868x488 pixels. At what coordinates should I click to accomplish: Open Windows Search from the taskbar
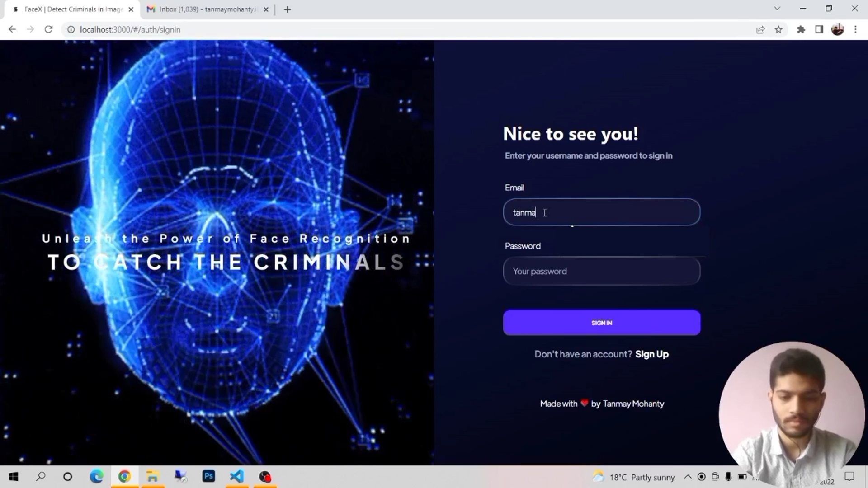41,477
